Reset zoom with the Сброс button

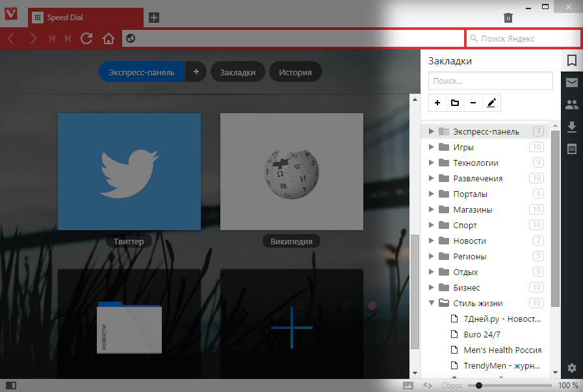click(x=452, y=385)
